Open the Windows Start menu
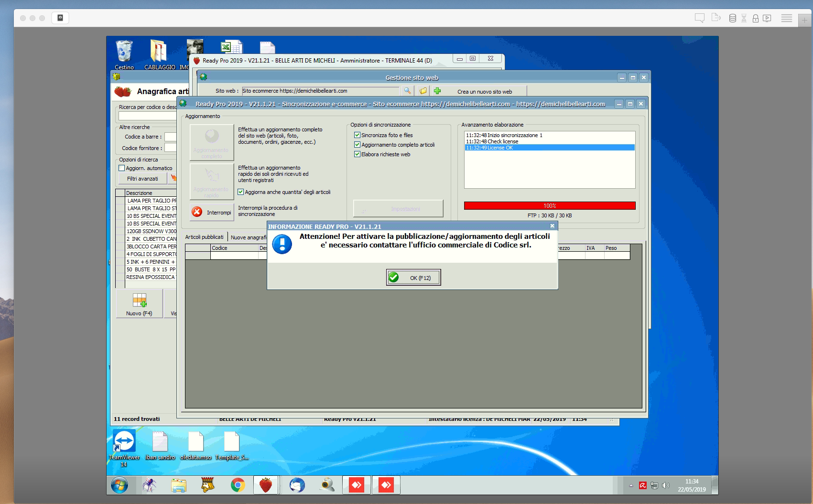 (x=119, y=485)
